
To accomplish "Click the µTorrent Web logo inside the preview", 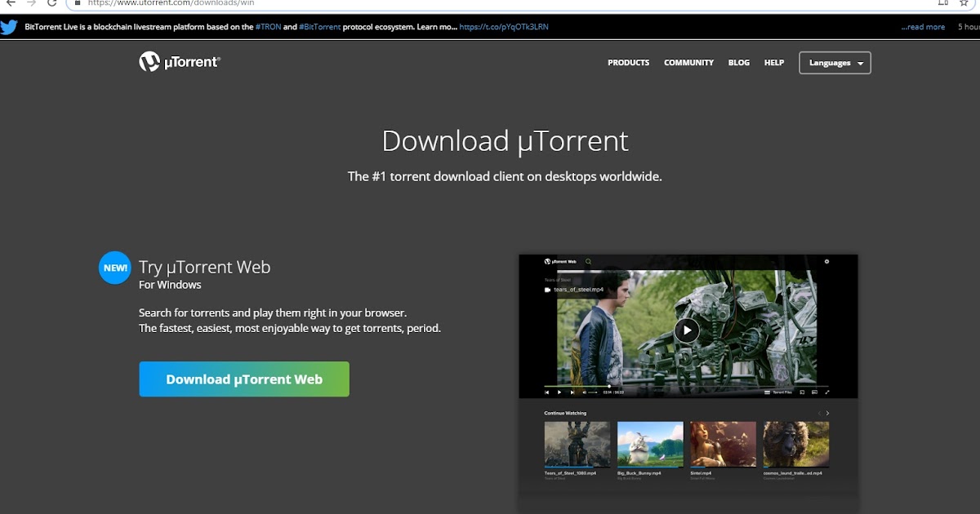I will point(560,262).
